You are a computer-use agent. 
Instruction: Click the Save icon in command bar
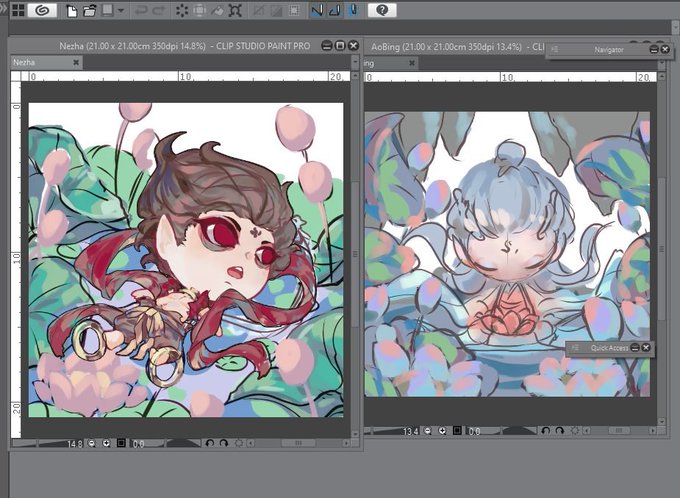[x=108, y=10]
